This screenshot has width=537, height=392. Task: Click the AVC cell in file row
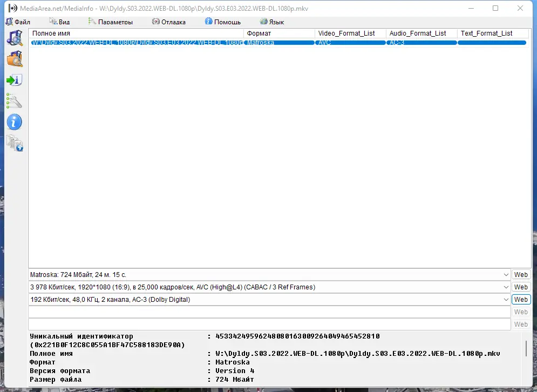(351, 43)
